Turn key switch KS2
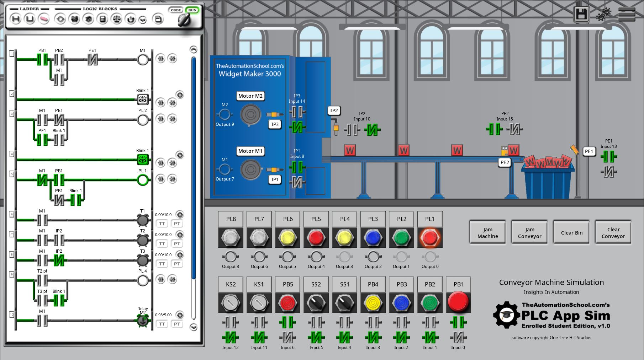The height and width of the screenshot is (360, 644). tap(231, 302)
